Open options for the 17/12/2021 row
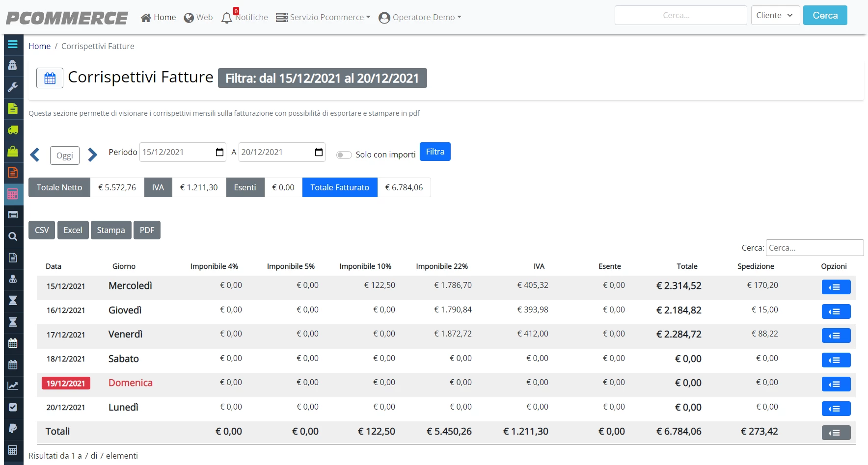Screen dimensions: 868x465 836,336
